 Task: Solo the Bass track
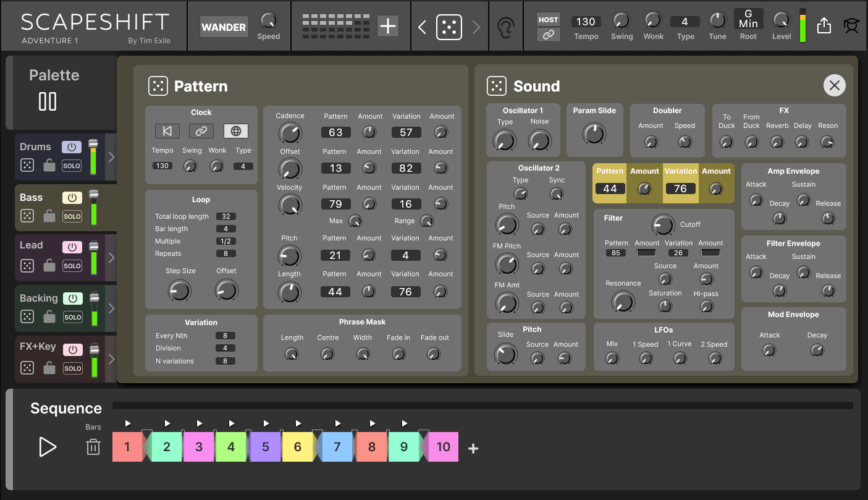[72, 216]
